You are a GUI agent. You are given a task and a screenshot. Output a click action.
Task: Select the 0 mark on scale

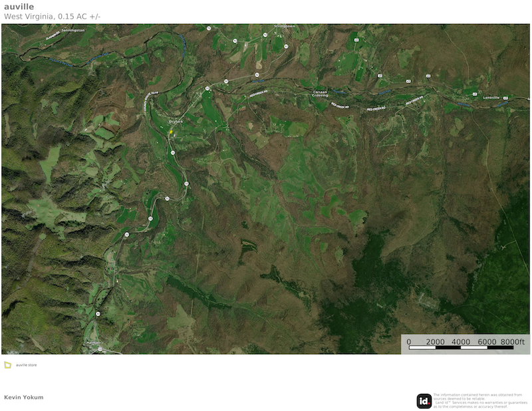409,341
